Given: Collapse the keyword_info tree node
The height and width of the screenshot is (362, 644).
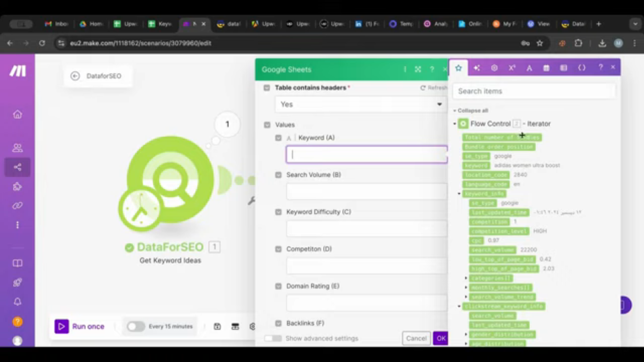Looking at the screenshot, I should (x=459, y=194).
